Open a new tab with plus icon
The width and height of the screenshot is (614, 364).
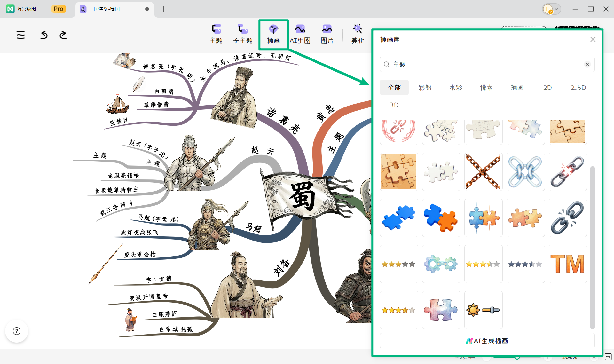tap(163, 9)
